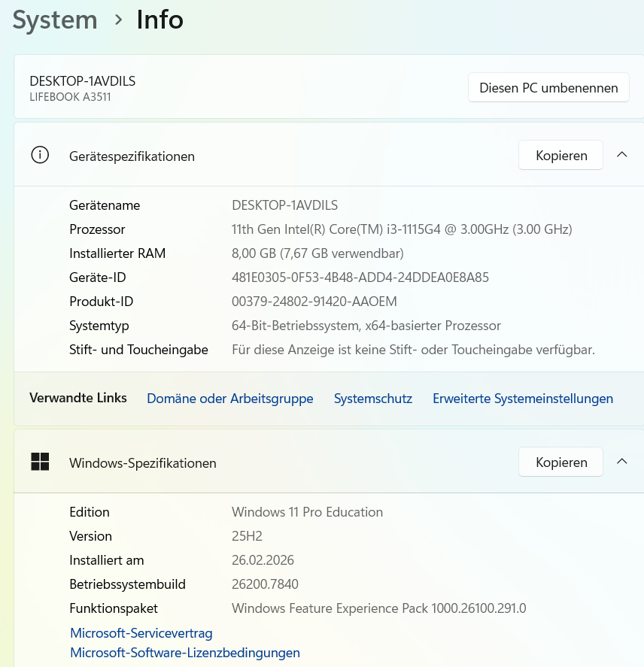Click the Windows-Spezifikationen section title
The image size is (644, 667).
[143, 462]
